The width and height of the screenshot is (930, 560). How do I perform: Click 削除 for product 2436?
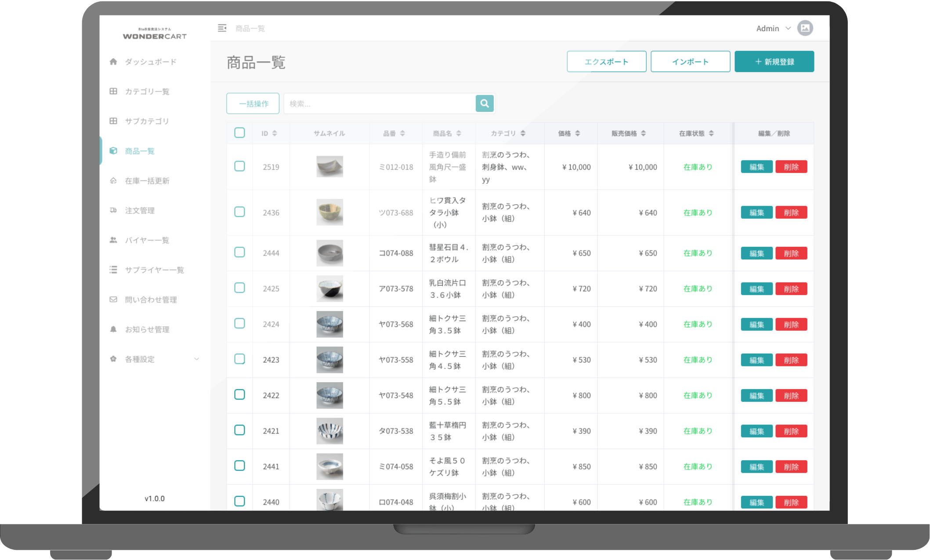pos(791,213)
